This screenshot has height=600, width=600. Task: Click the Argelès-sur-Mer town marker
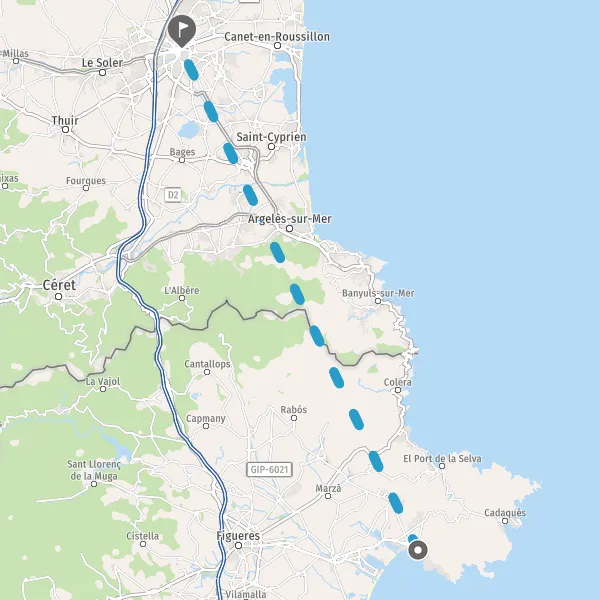coord(290,228)
